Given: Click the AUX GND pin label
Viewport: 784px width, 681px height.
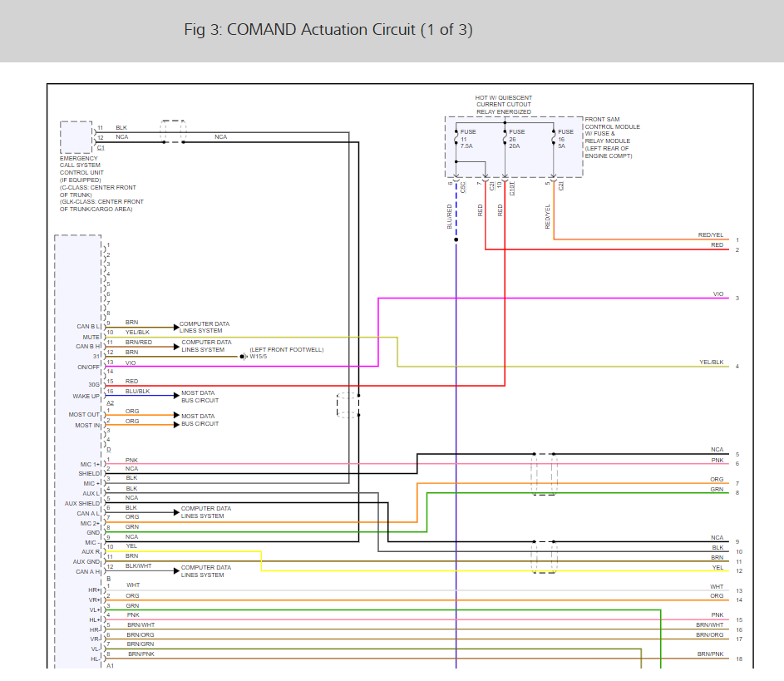Looking at the screenshot, I should tap(86, 561).
